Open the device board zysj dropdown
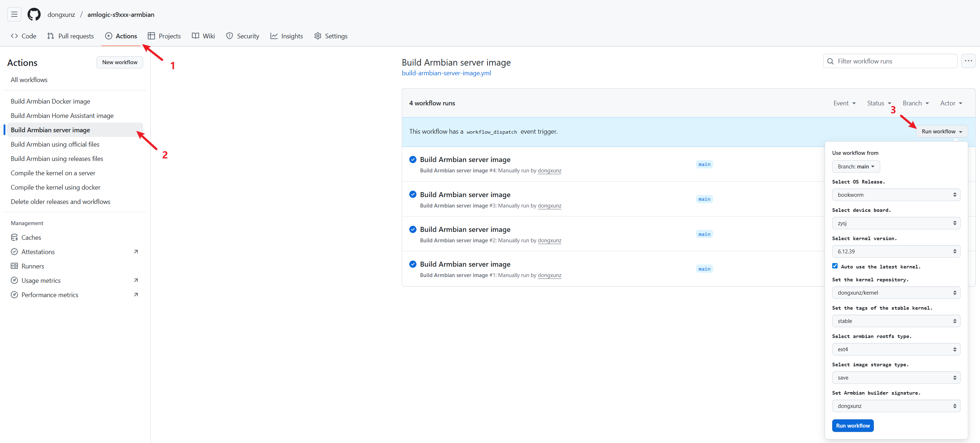Viewport: 980px width, 443px height. (896, 223)
